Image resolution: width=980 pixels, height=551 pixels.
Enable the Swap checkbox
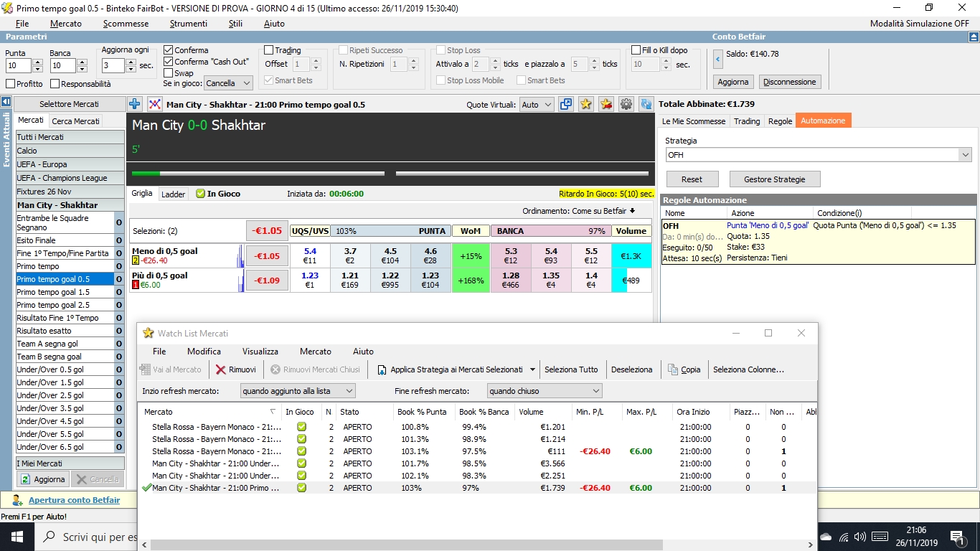168,73
